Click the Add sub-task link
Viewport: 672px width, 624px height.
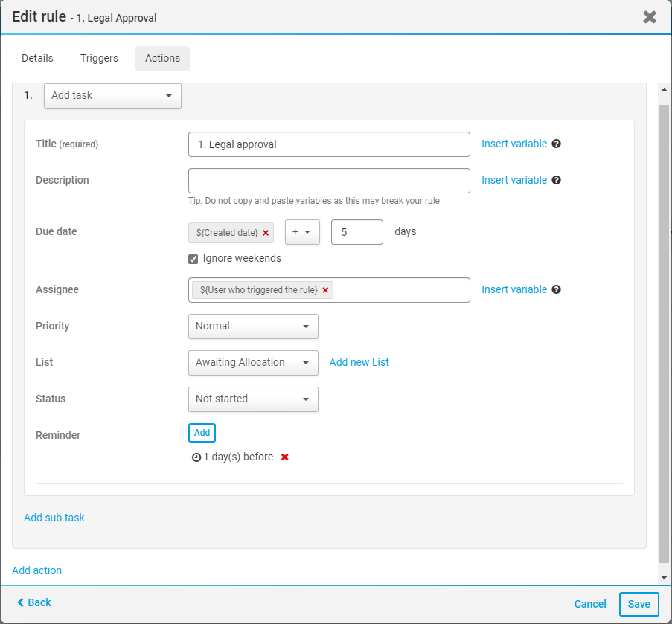pyautogui.click(x=54, y=518)
